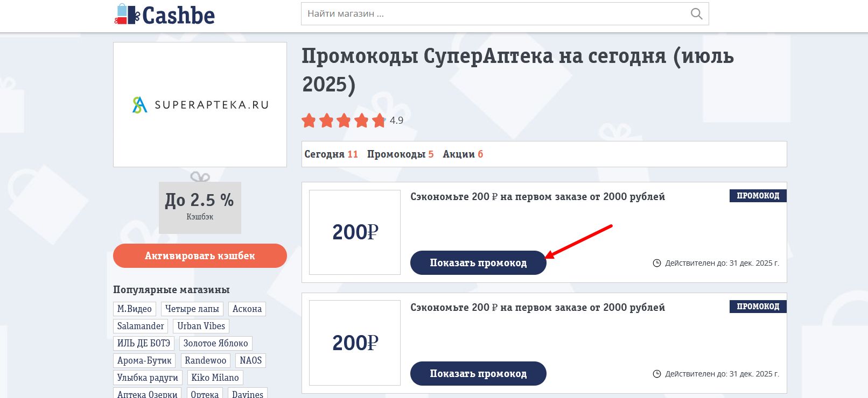Screen dimensions: 868x398
Task: Select the 'Акции 6' tab
Action: coord(463,154)
